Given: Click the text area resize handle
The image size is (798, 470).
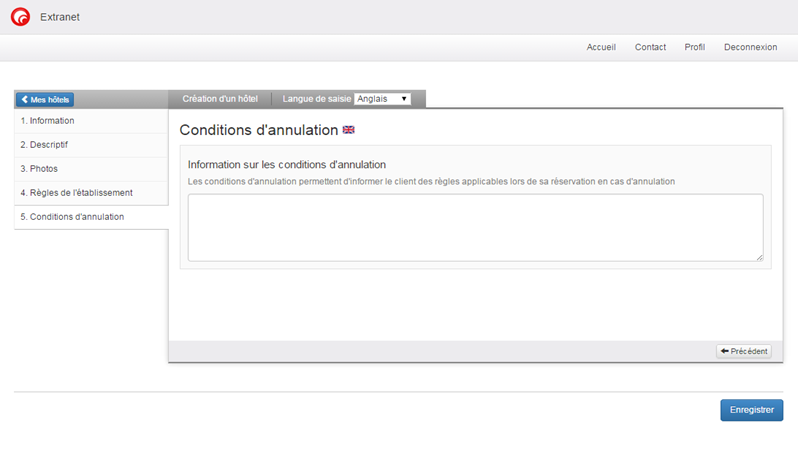Looking at the screenshot, I should [x=759, y=257].
